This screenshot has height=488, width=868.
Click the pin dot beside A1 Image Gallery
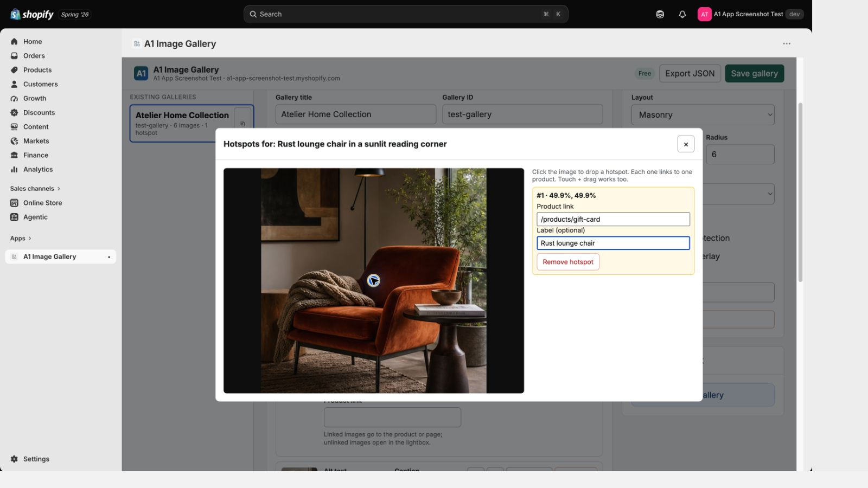109,257
